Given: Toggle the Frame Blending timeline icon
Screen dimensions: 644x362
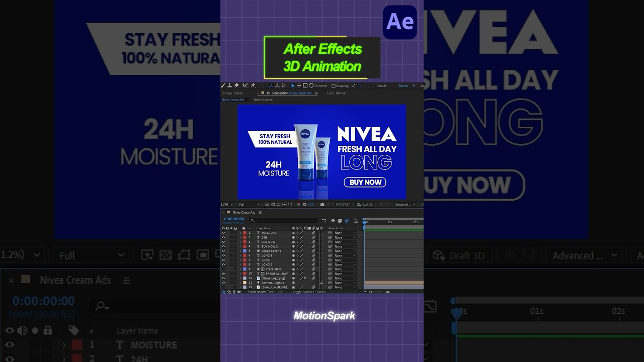Looking at the screenshot, I should click(x=340, y=220).
